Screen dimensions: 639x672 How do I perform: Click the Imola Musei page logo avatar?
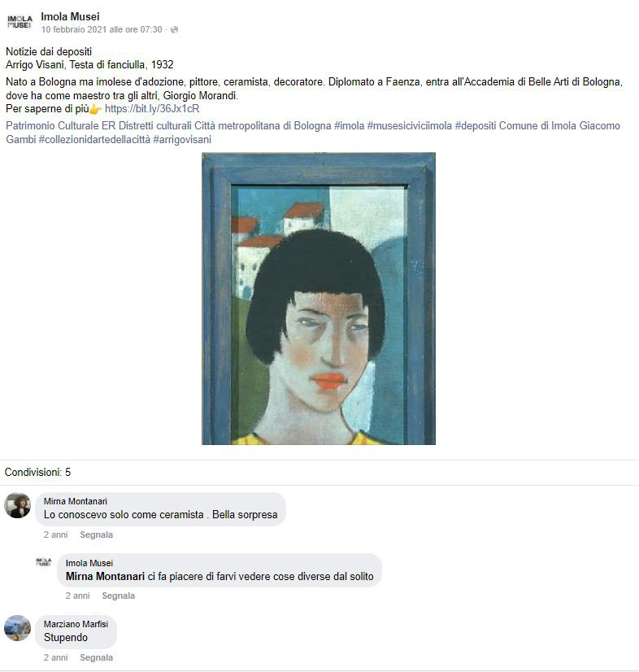pyautogui.click(x=20, y=22)
